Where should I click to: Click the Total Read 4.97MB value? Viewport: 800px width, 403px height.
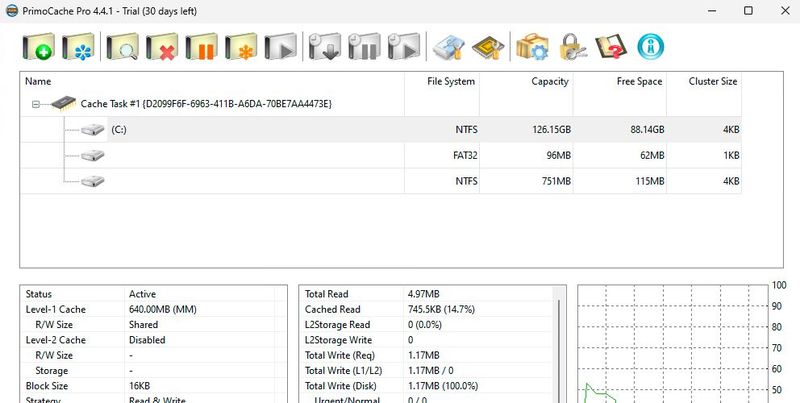423,294
